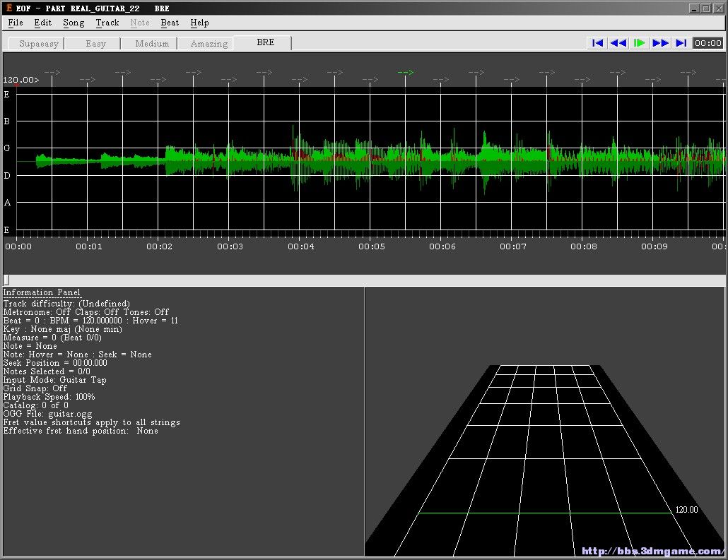
Task: Click the high E string label
Action: 6,94
